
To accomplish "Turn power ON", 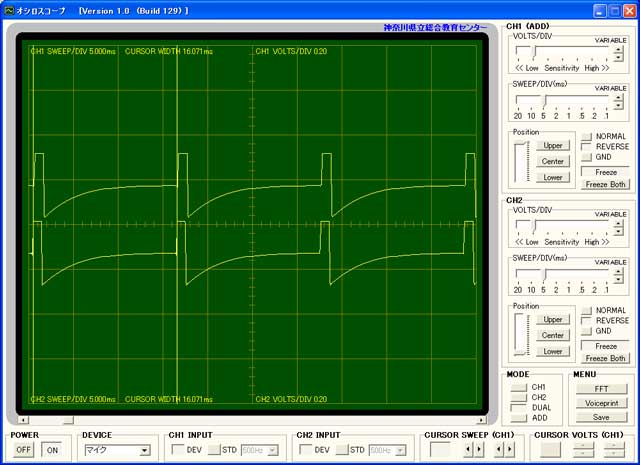I will (52, 450).
